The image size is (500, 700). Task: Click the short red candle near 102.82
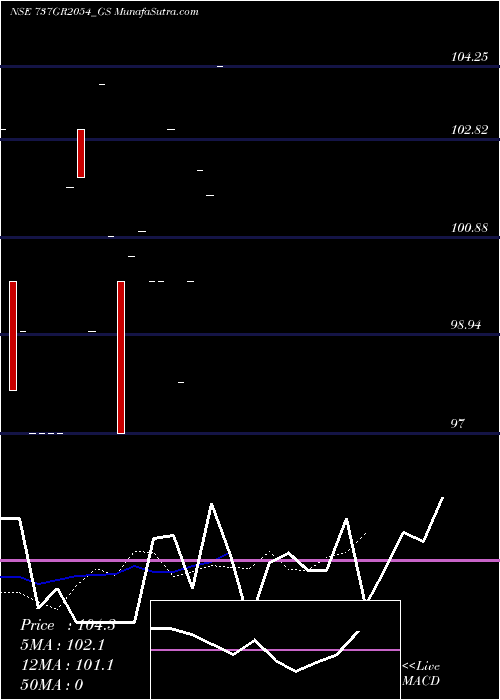(81, 153)
